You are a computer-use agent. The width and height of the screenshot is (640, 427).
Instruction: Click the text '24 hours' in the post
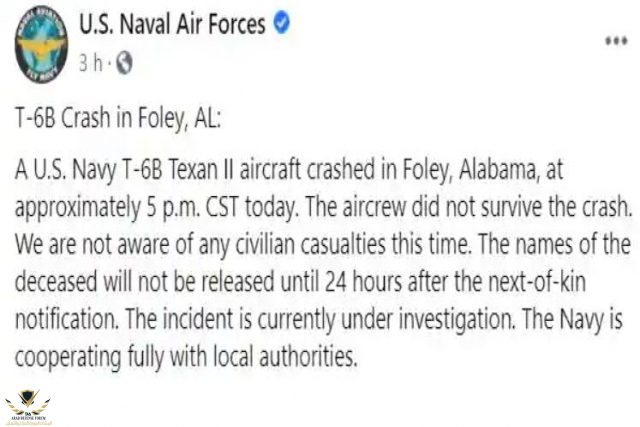[364, 281]
